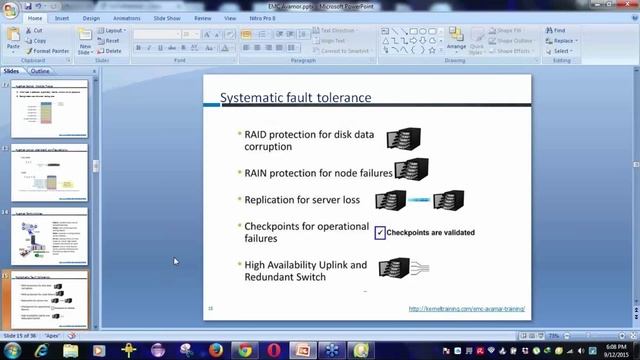Pick the oval shape

pyautogui.click(x=423, y=31)
